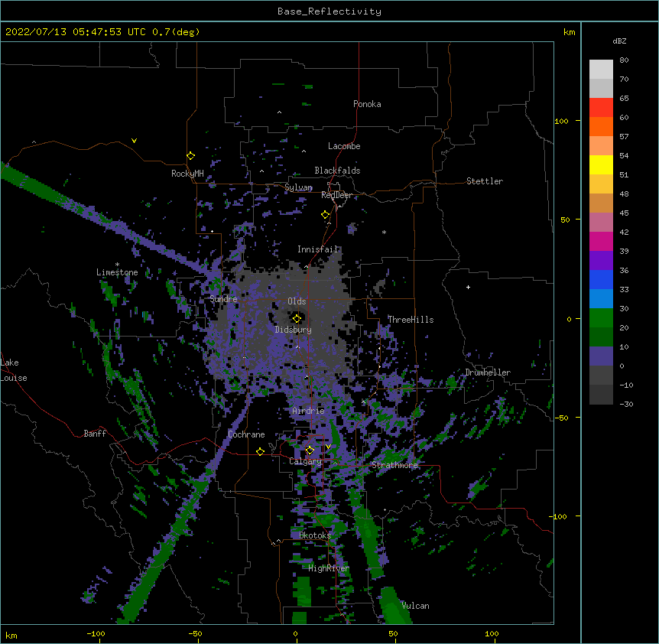Click the RockyMH label
Screen dimensions: 659x644
coord(187,174)
